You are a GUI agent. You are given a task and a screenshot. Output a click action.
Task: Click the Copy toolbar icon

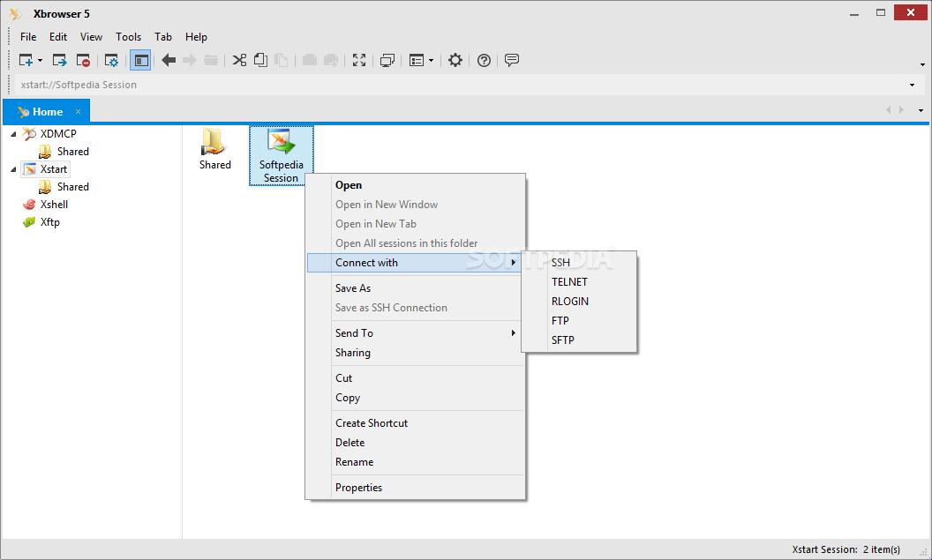point(260,60)
